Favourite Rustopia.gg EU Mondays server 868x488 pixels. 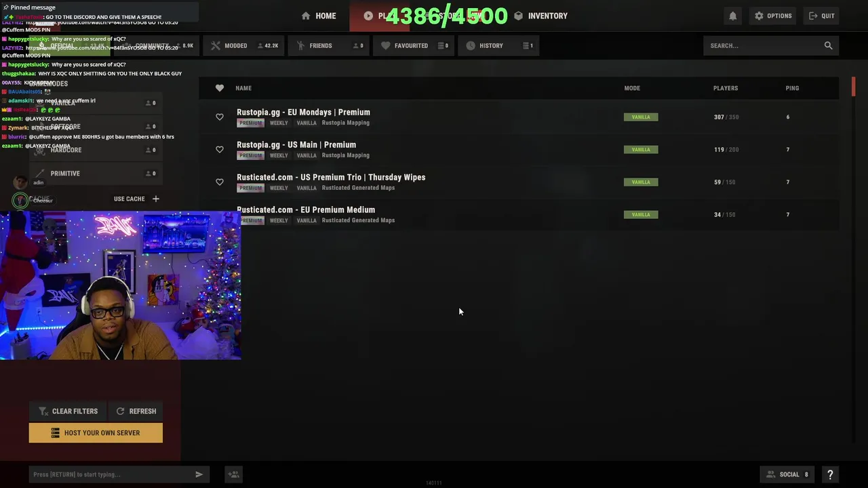(x=219, y=117)
